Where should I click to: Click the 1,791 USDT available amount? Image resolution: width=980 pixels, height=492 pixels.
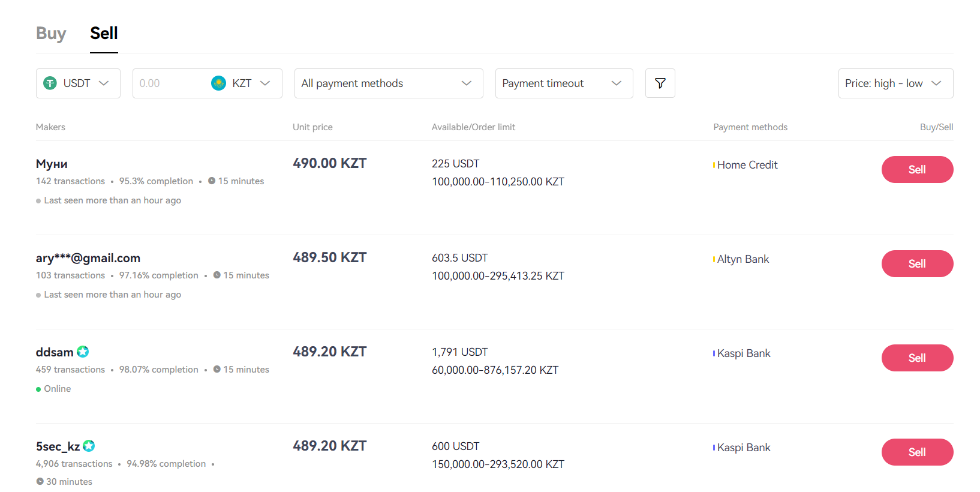tap(460, 352)
